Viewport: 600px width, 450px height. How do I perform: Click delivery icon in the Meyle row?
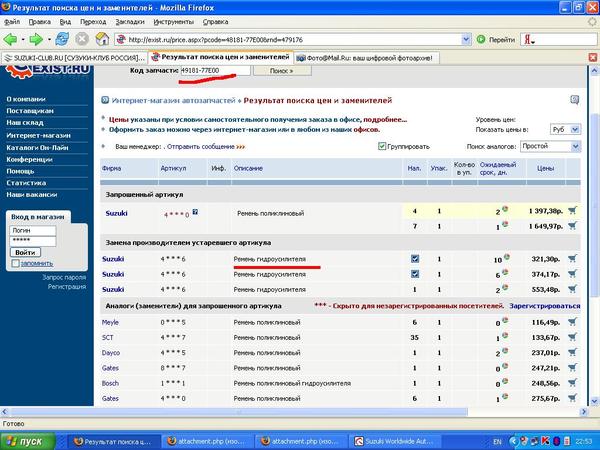click(x=505, y=320)
